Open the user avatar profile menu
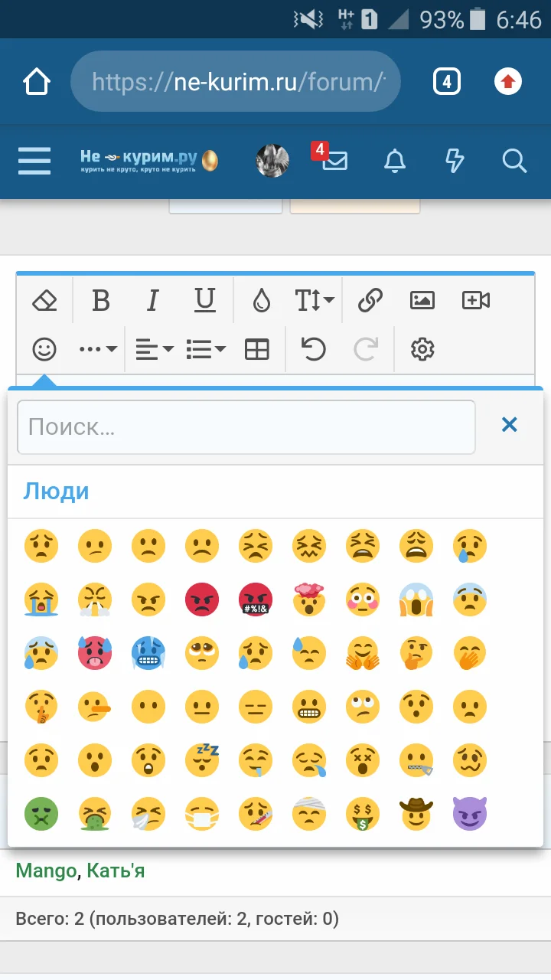 point(272,161)
